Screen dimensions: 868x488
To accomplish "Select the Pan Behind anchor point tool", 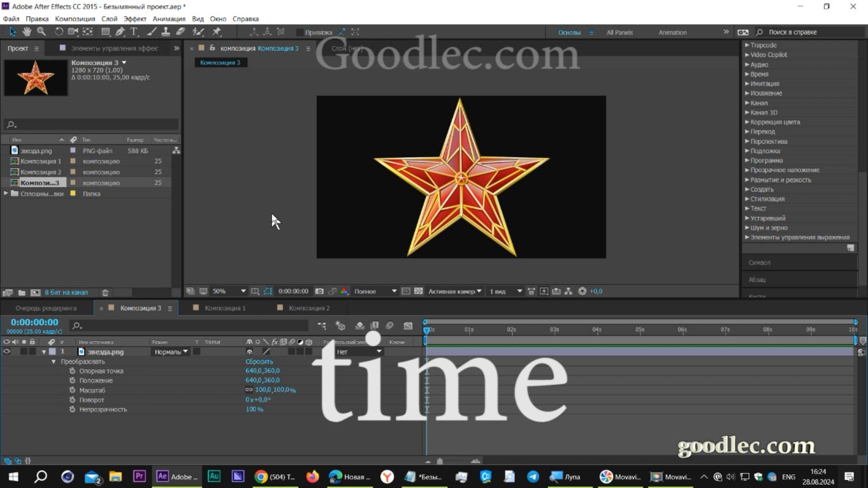I will (x=88, y=32).
